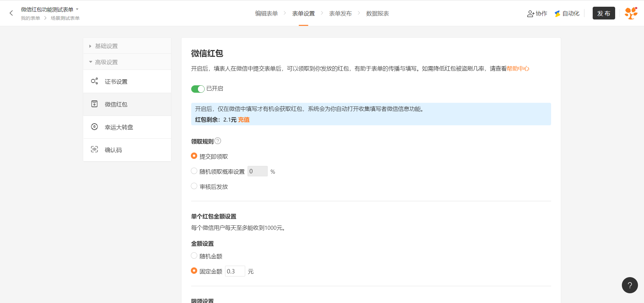Click the back arrow icon
The height and width of the screenshot is (303, 644).
click(x=11, y=13)
